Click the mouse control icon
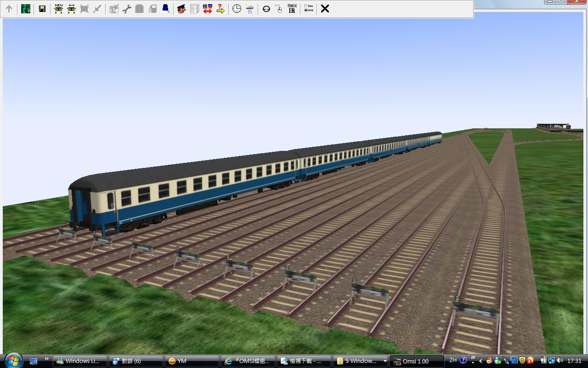 [x=279, y=9]
